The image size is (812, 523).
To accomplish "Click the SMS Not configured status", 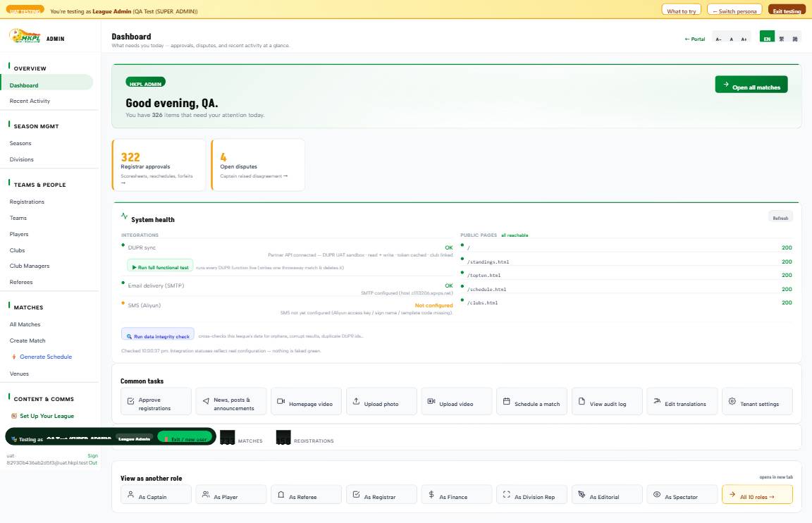I will pos(433,305).
